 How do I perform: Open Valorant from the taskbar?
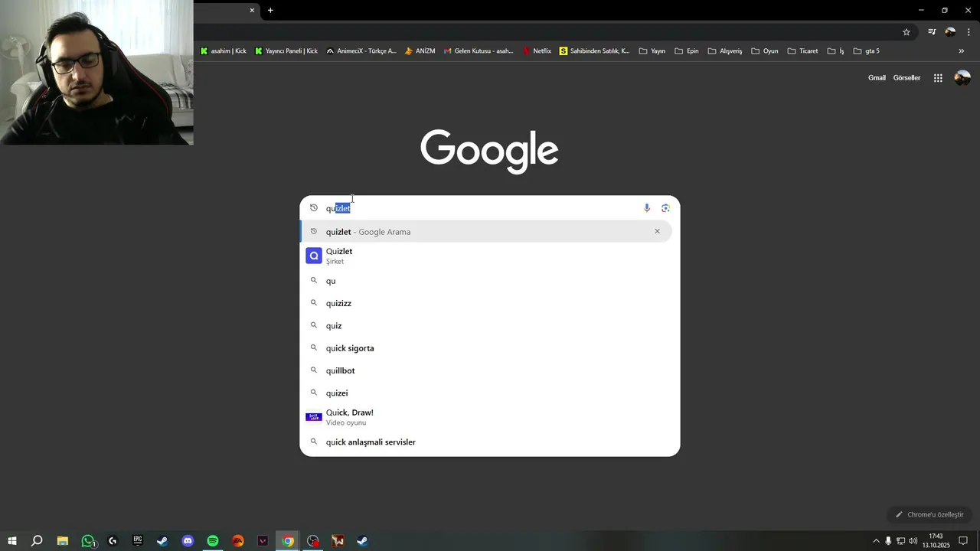pos(263,541)
